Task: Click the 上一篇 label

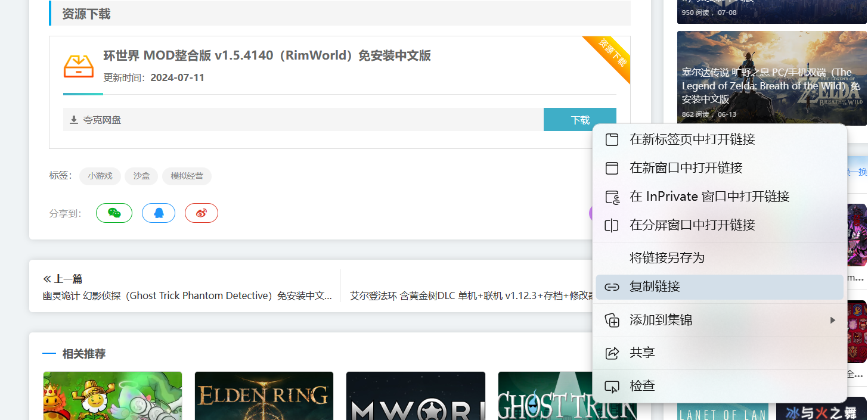Action: (68, 279)
